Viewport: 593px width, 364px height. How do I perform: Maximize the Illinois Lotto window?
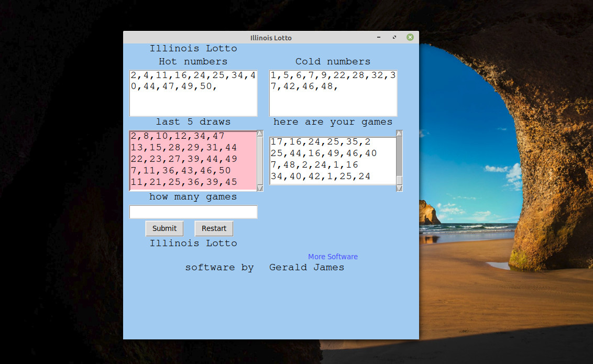[x=394, y=37]
